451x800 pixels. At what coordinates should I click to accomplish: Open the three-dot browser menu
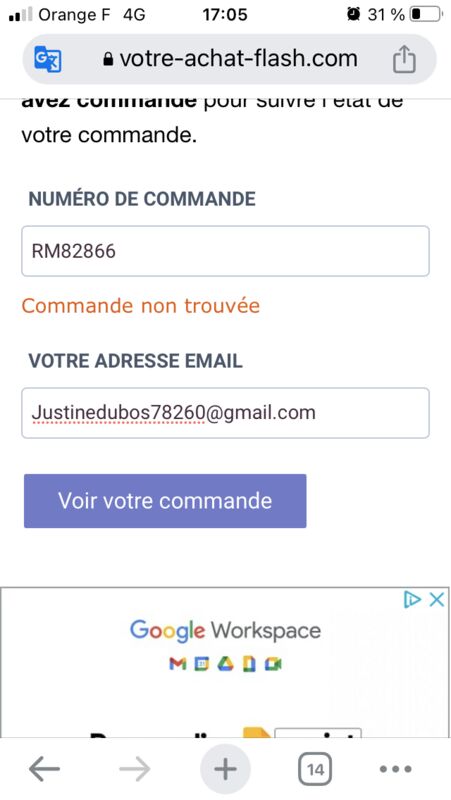click(x=395, y=768)
